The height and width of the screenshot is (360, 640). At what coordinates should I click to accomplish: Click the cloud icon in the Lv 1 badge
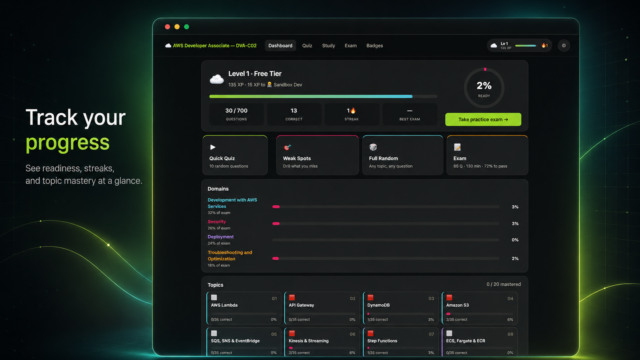(493, 45)
